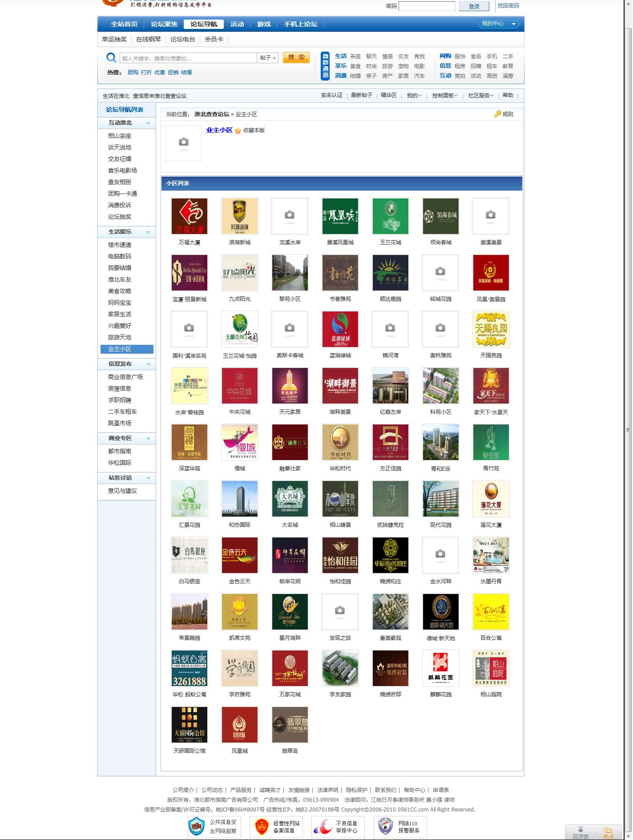The width and height of the screenshot is (633, 840).
Task: Open the 实名认证 toolbar link
Action: click(332, 95)
